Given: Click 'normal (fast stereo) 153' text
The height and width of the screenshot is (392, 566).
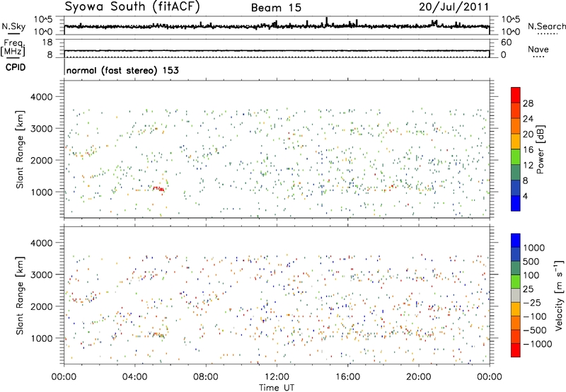Looking at the screenshot, I should [122, 70].
